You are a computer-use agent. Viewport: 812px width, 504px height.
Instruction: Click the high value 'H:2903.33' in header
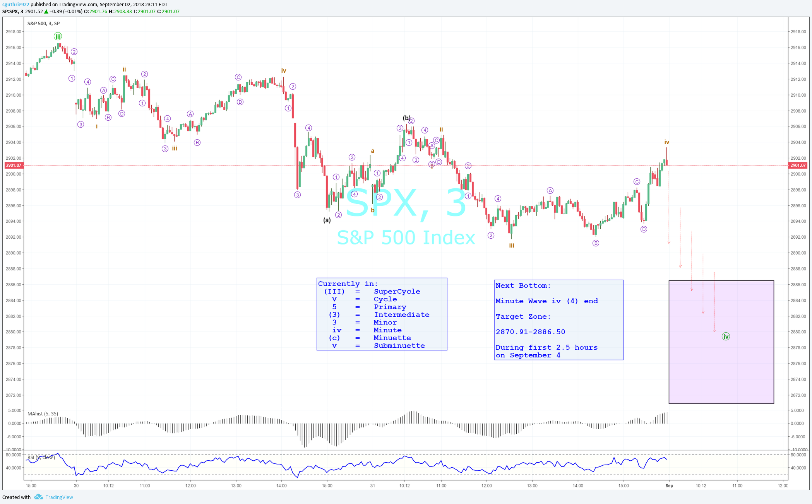(120, 11)
